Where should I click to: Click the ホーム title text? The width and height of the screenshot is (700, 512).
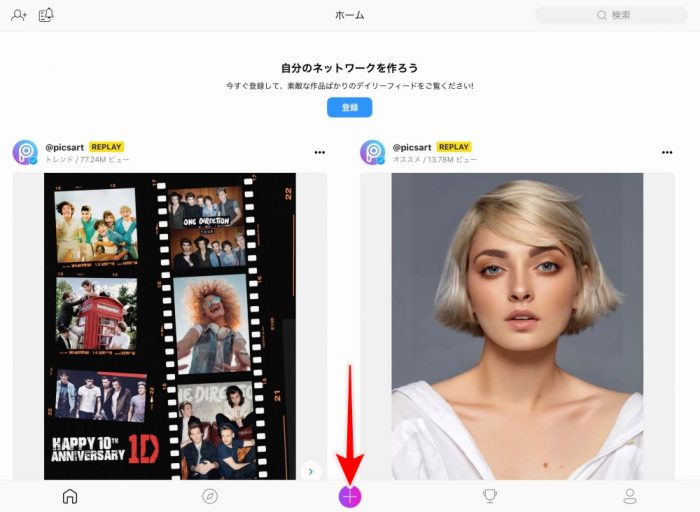tap(350, 15)
